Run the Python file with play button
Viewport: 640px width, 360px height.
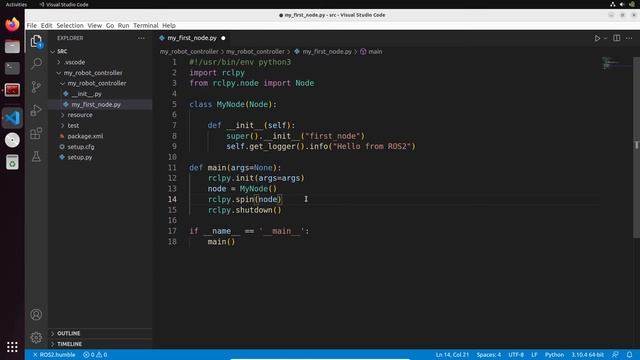[x=597, y=38]
